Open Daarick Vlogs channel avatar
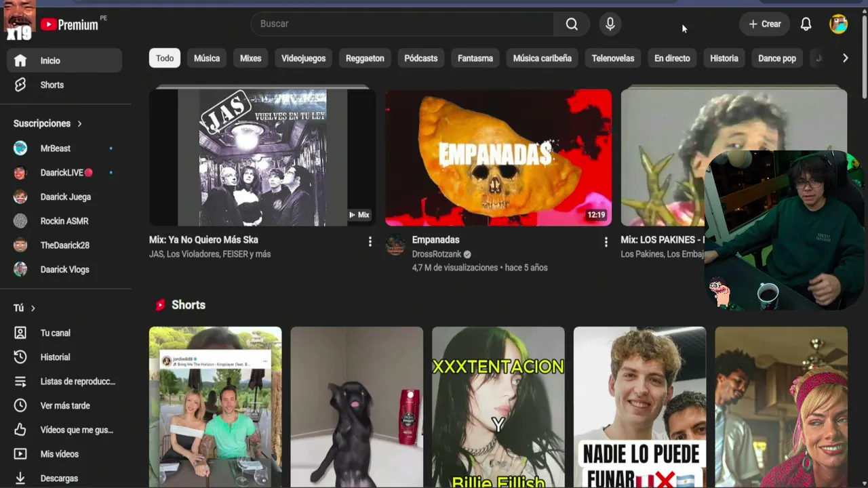This screenshot has width=868, height=488. pyautogui.click(x=20, y=270)
